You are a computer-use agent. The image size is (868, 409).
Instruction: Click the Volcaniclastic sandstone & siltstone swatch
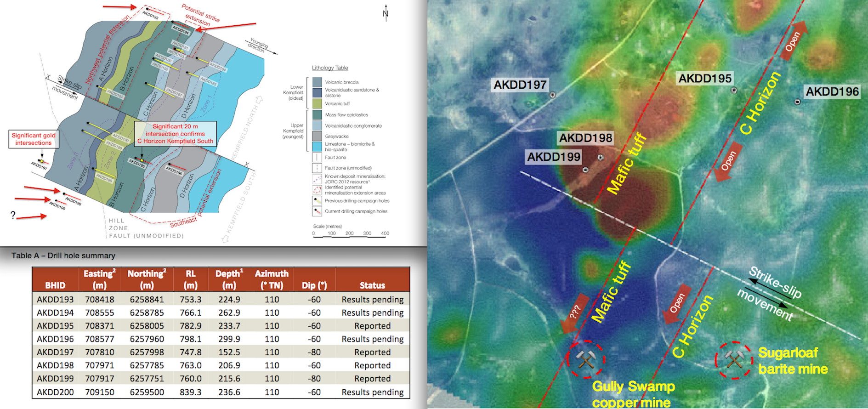317,93
